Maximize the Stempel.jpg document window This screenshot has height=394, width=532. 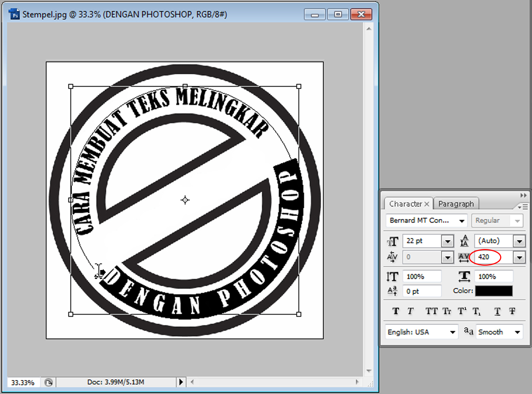click(x=338, y=14)
